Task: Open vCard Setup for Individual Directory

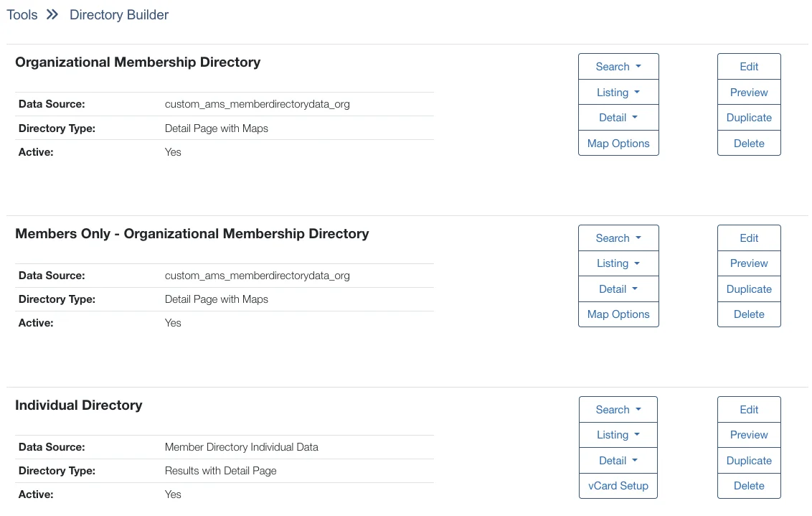Action: [x=618, y=486]
